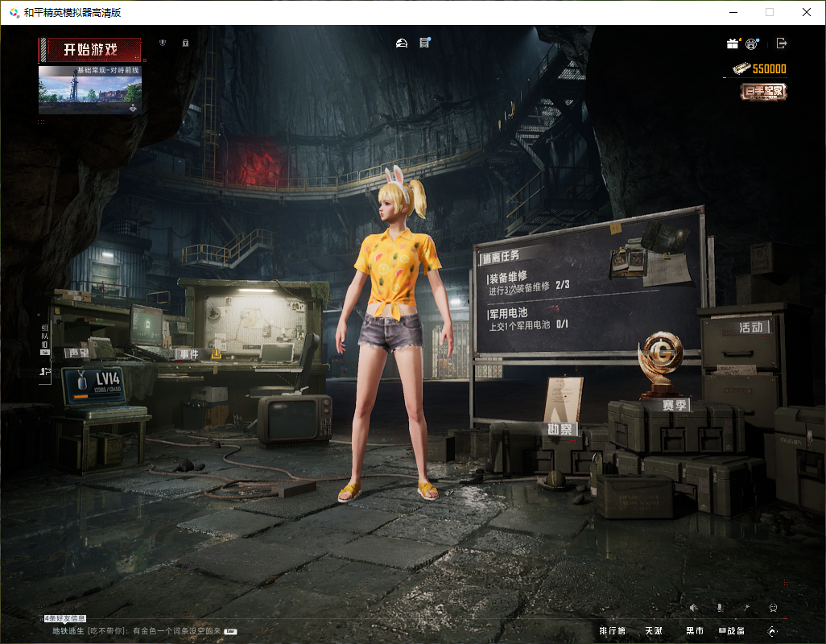
Task: Open the helmet icon at top center
Action: click(402, 43)
